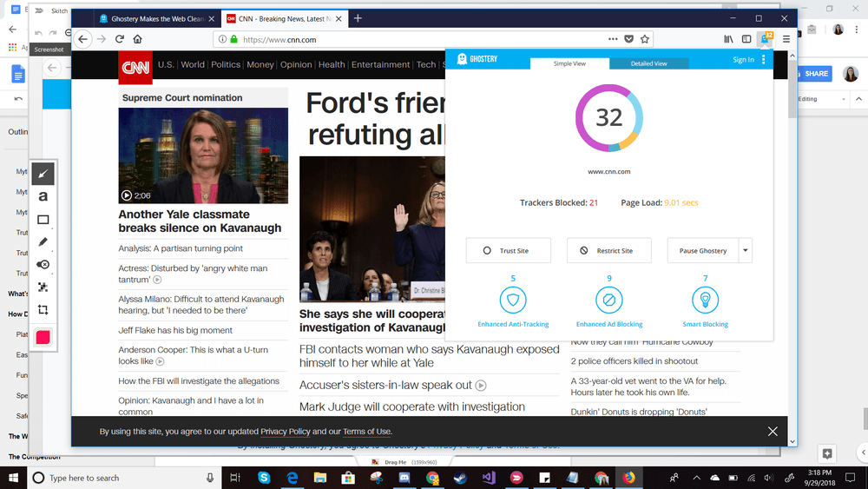868x489 pixels.
Task: Open Skype from the taskbar
Action: [264, 478]
